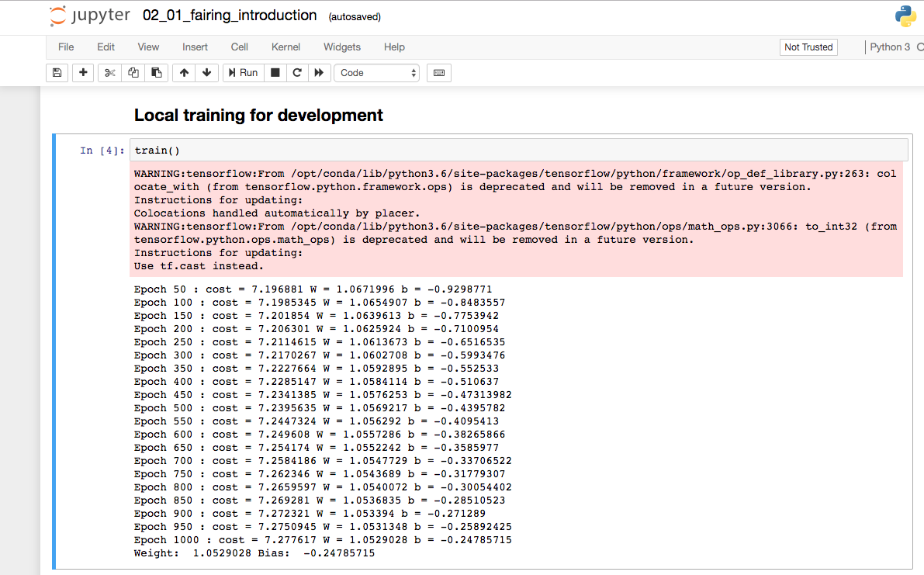Open the command palette keyboard icon
Viewport: 924px width, 575px height.
(x=439, y=73)
